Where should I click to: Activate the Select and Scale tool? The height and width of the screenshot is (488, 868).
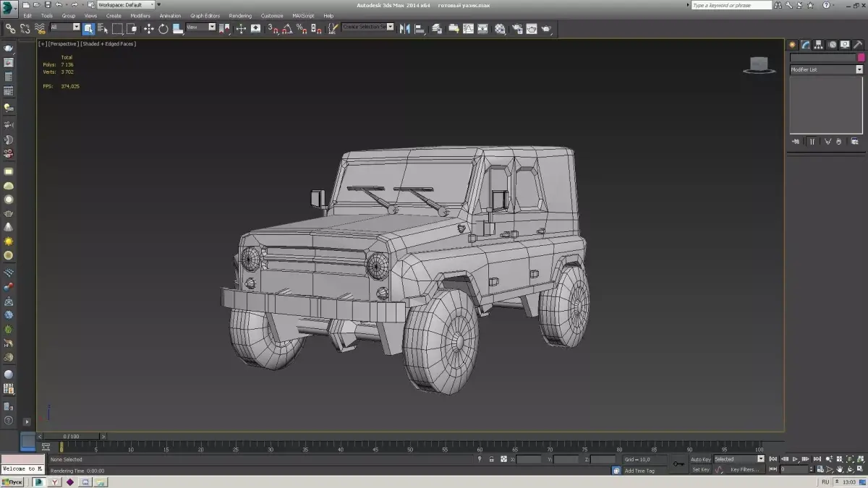pos(177,28)
